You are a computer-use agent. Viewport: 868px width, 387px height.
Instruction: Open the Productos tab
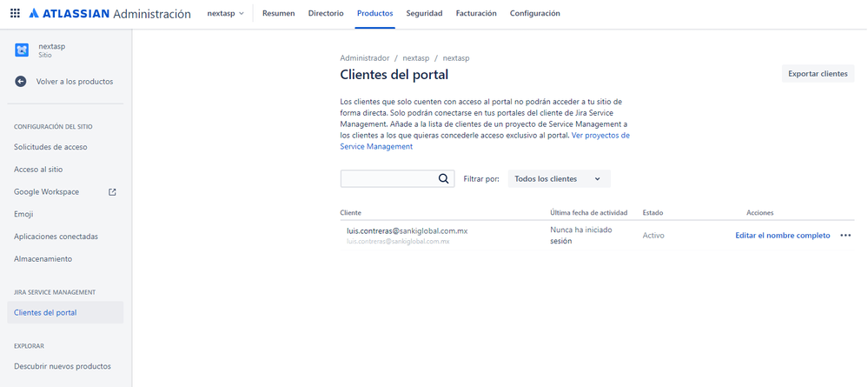click(374, 13)
